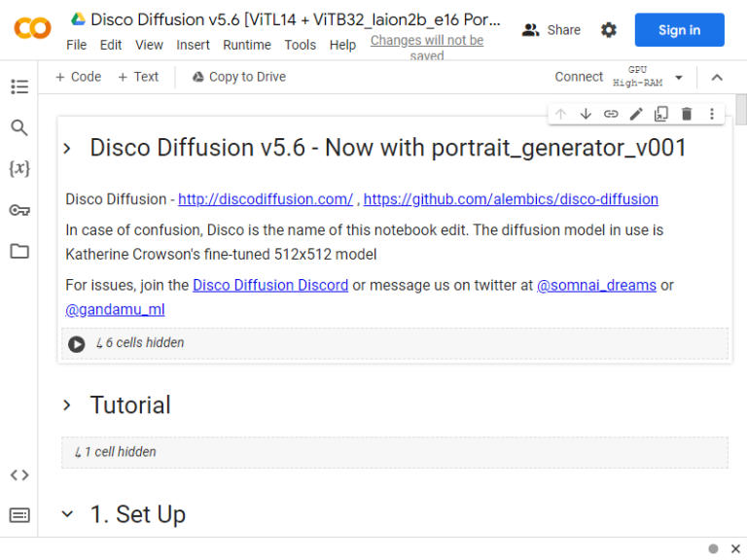Screen dimensions: 747x560
Task: Open the Insert menu
Action: pos(193,45)
